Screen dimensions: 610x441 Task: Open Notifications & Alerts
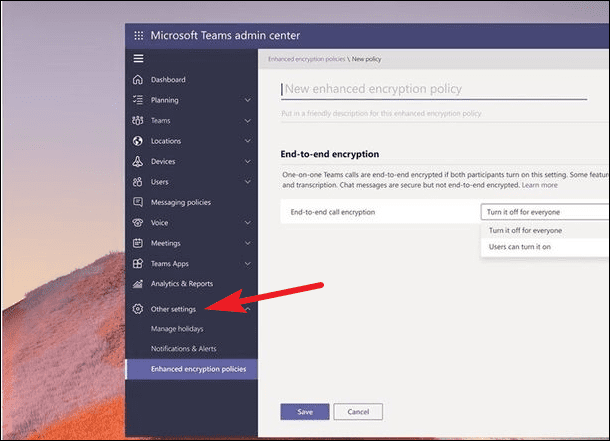point(184,349)
